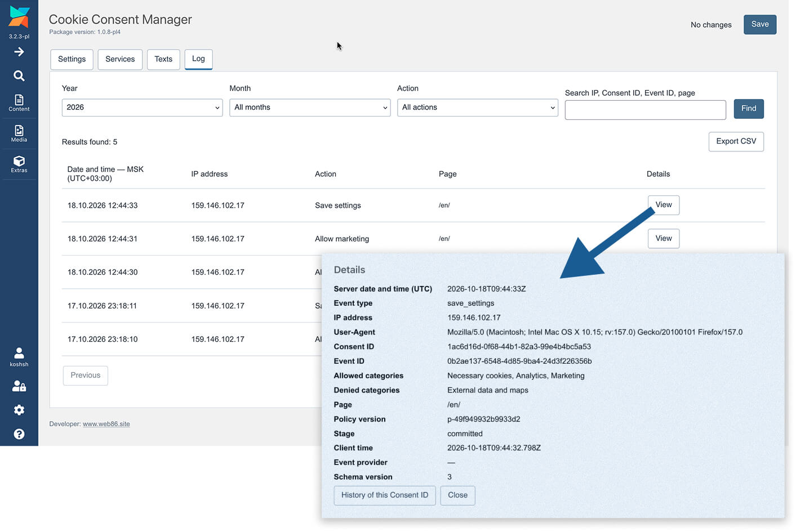Switch to the Services tab
The image size is (796, 532).
(120, 59)
